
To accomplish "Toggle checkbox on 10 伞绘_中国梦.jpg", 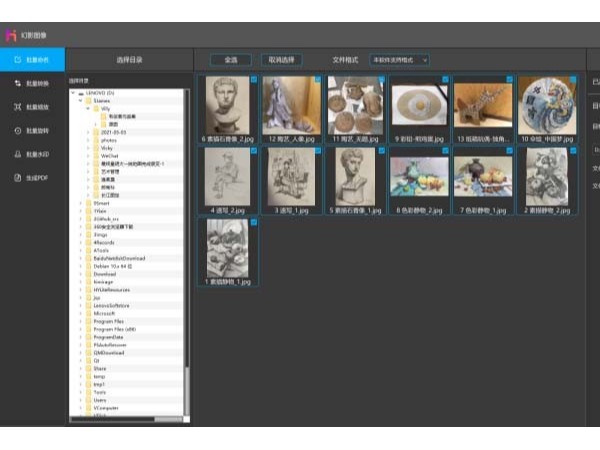I will (x=571, y=79).
